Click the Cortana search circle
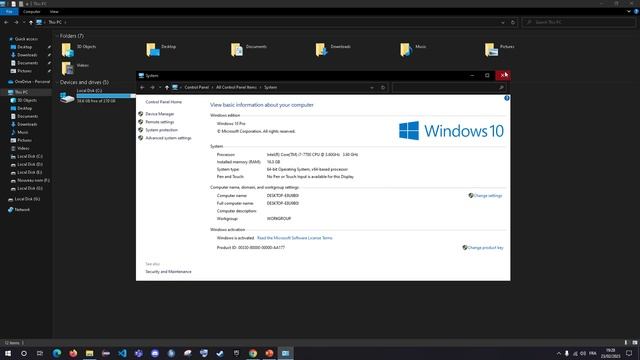The width and height of the screenshot is (640, 360). point(24,353)
